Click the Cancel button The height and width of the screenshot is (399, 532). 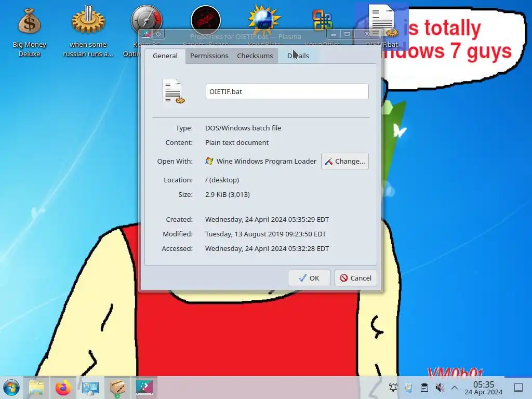(x=355, y=278)
